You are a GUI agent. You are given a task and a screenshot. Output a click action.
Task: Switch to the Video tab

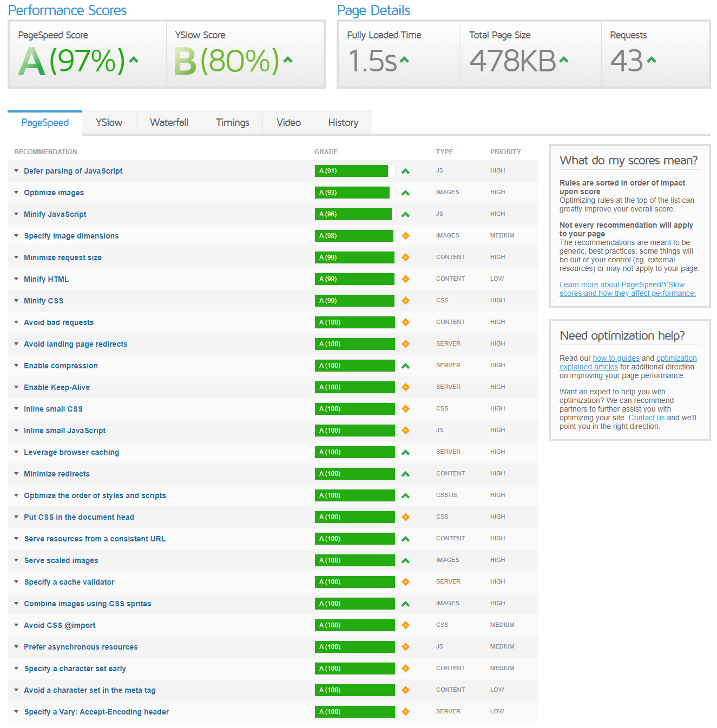[288, 123]
